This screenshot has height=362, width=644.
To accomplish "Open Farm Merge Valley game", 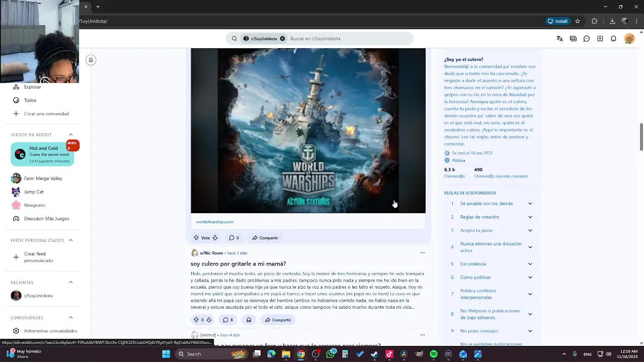I will (x=43, y=178).
